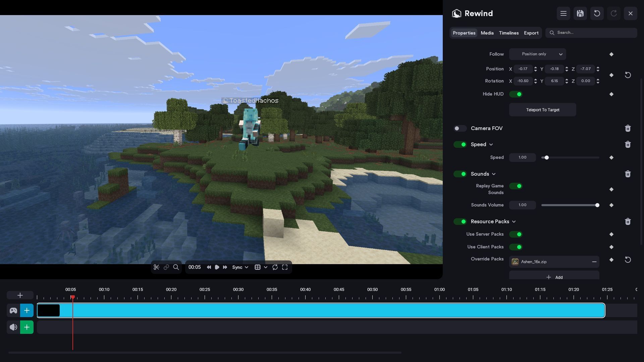Switch to the Properties tab
The width and height of the screenshot is (644, 362).
click(464, 33)
